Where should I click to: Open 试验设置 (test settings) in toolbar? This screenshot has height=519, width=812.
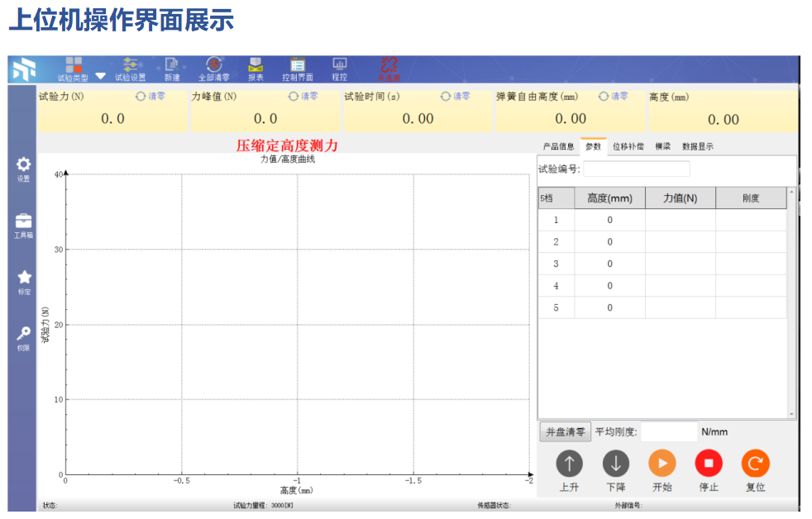(130, 69)
